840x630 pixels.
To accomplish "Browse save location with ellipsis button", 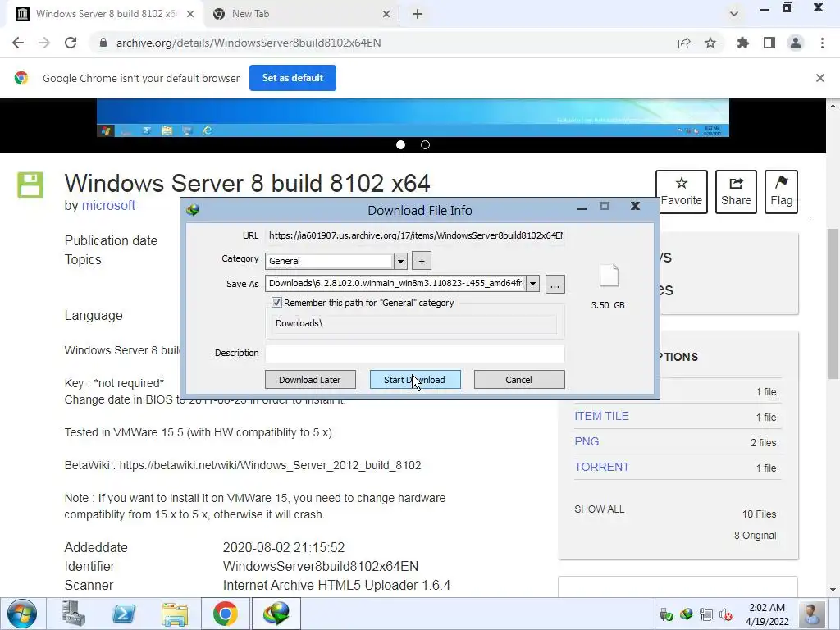I will click(x=555, y=285).
